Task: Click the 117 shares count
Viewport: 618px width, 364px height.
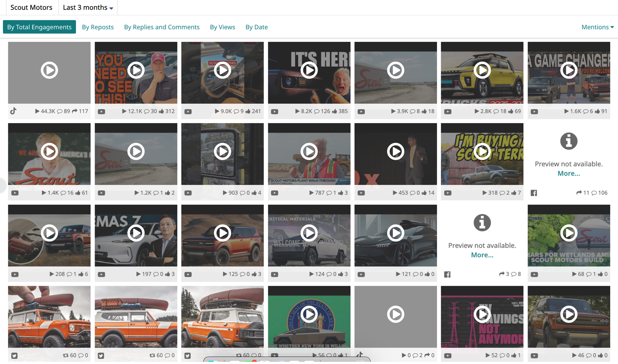Action: click(x=80, y=111)
